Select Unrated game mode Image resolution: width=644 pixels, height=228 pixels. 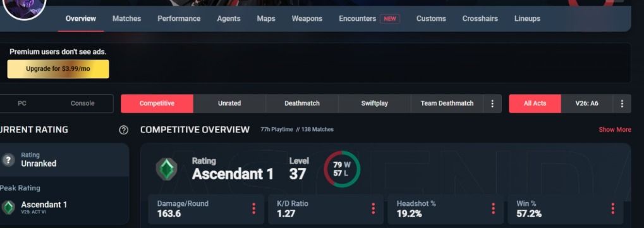tap(229, 103)
